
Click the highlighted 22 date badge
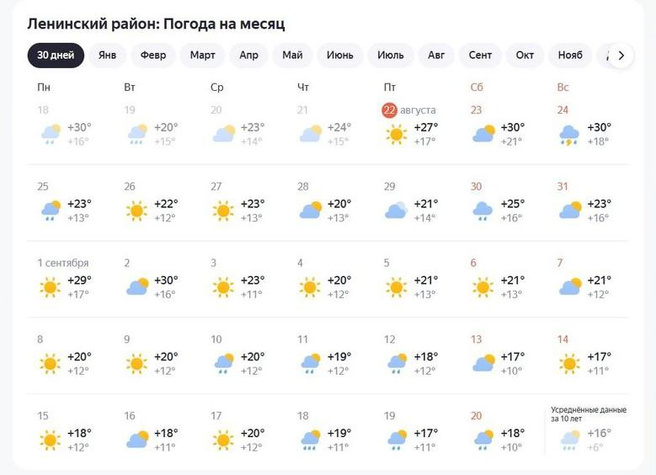(x=390, y=110)
